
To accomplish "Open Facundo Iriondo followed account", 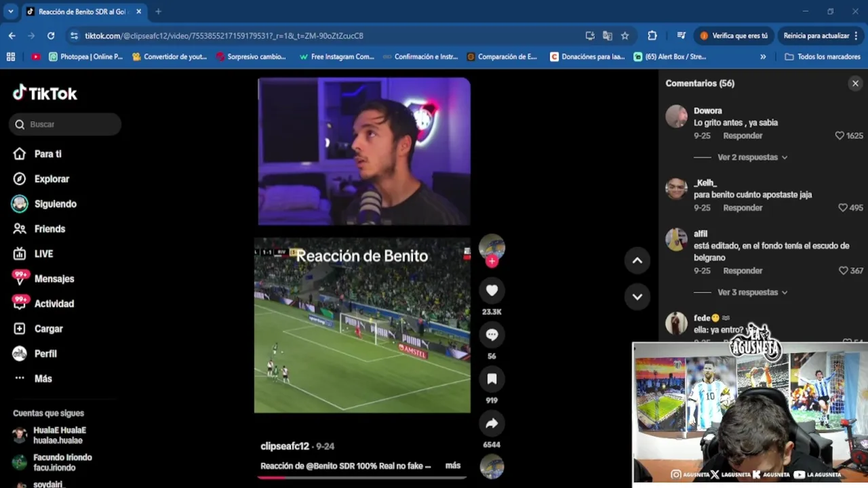I will pyautogui.click(x=62, y=462).
